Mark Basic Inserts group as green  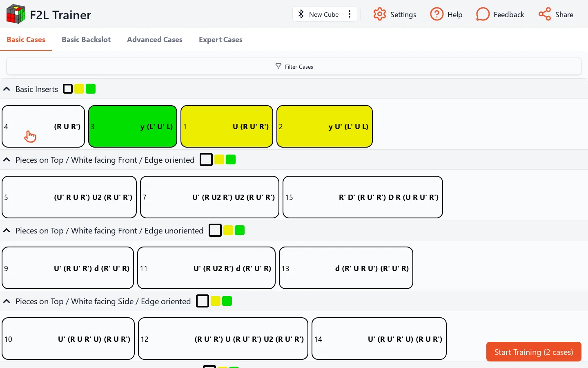[91, 89]
